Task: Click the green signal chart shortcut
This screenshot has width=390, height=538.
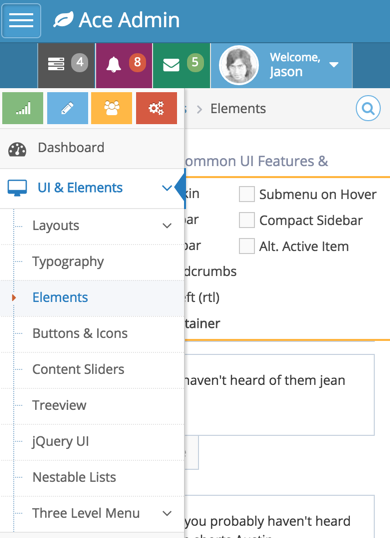Action: point(23,108)
